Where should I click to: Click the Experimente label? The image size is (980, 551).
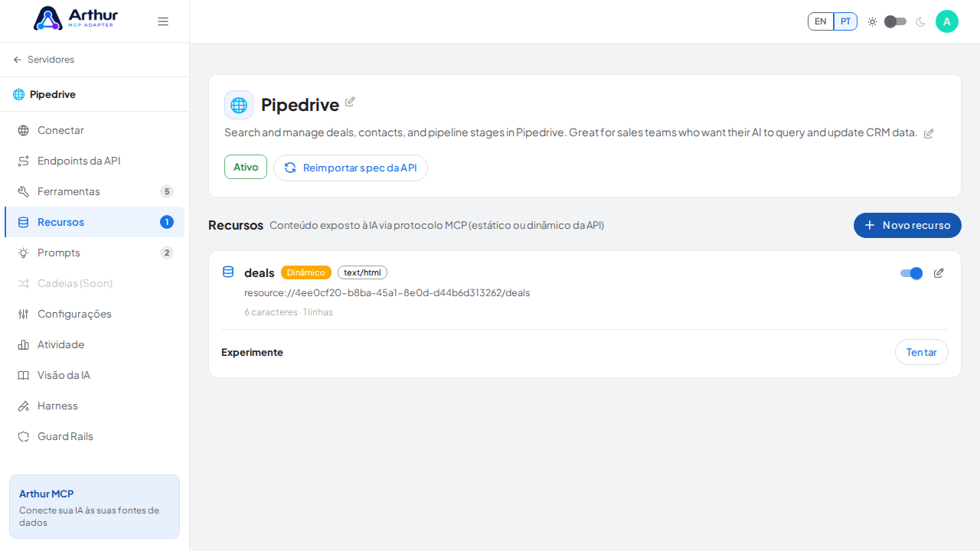click(x=252, y=352)
